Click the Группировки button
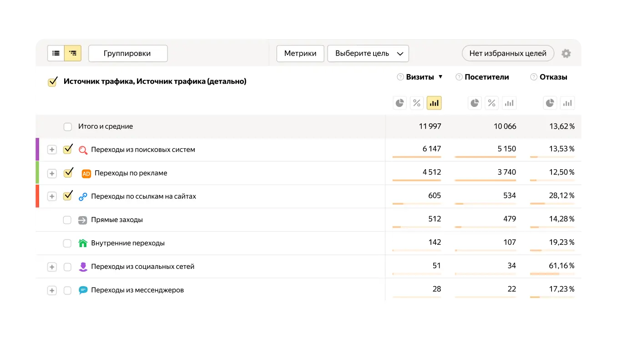 128,53
